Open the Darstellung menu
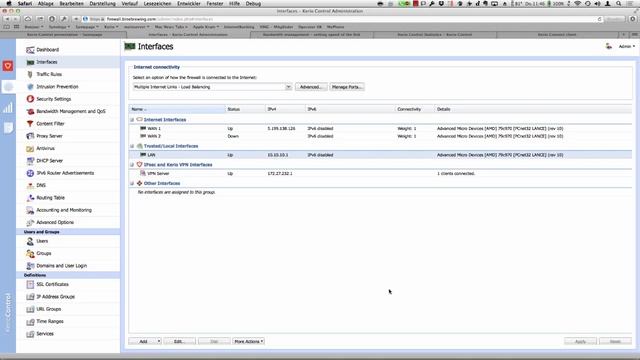 coord(102,4)
